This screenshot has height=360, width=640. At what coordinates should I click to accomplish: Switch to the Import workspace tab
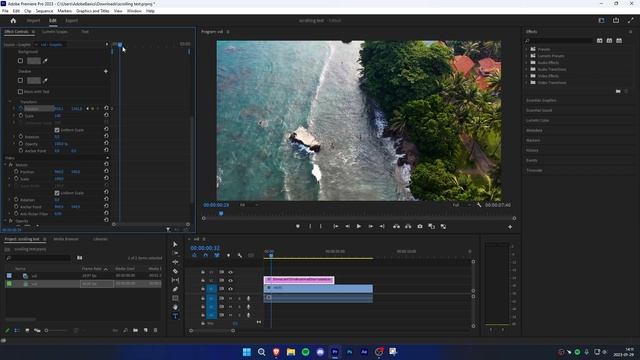tap(33, 20)
